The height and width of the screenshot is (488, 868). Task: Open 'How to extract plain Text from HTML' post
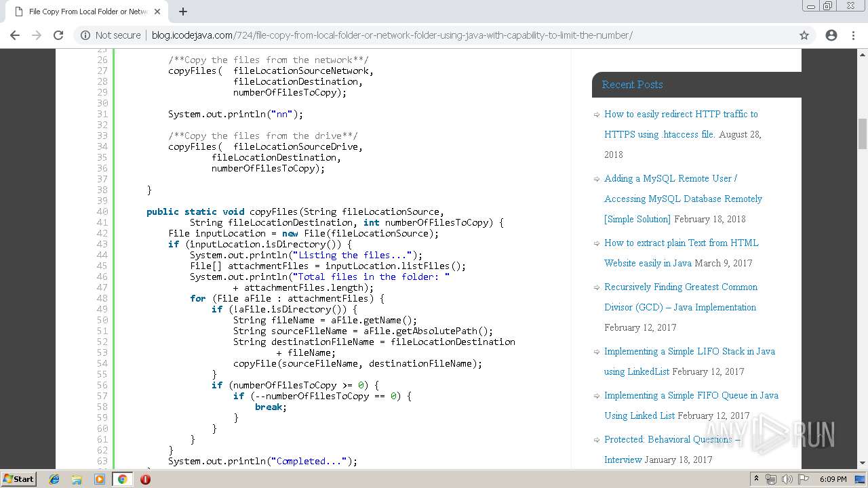click(x=682, y=253)
